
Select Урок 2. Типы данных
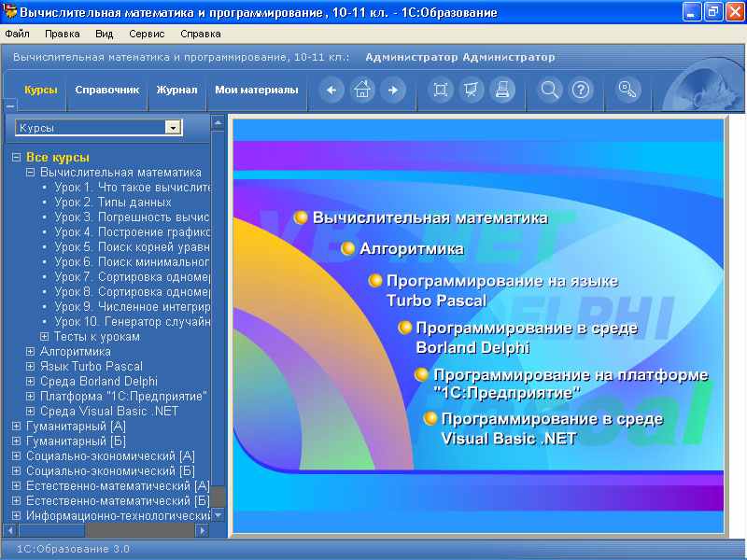pyautogui.click(x=113, y=202)
